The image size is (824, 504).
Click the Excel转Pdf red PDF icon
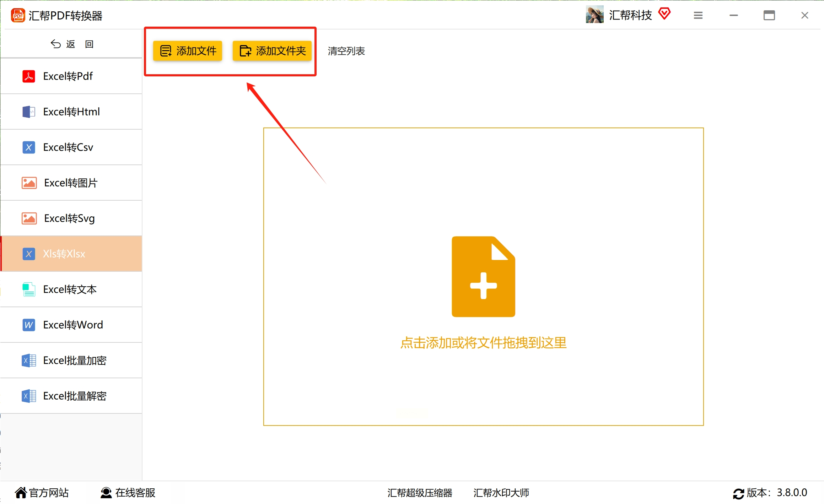[x=29, y=76]
